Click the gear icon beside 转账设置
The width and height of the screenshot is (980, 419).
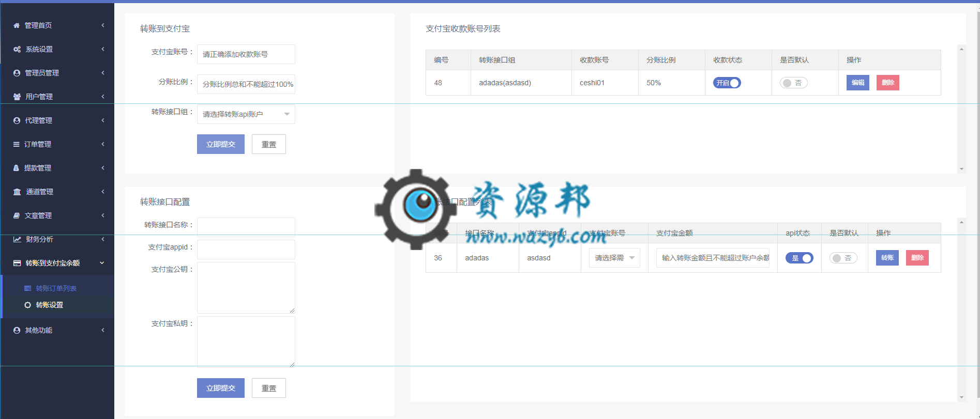pyautogui.click(x=28, y=305)
